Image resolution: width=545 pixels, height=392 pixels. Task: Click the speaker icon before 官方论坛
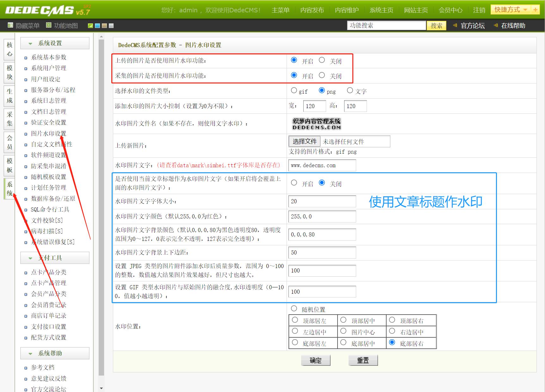455,25
